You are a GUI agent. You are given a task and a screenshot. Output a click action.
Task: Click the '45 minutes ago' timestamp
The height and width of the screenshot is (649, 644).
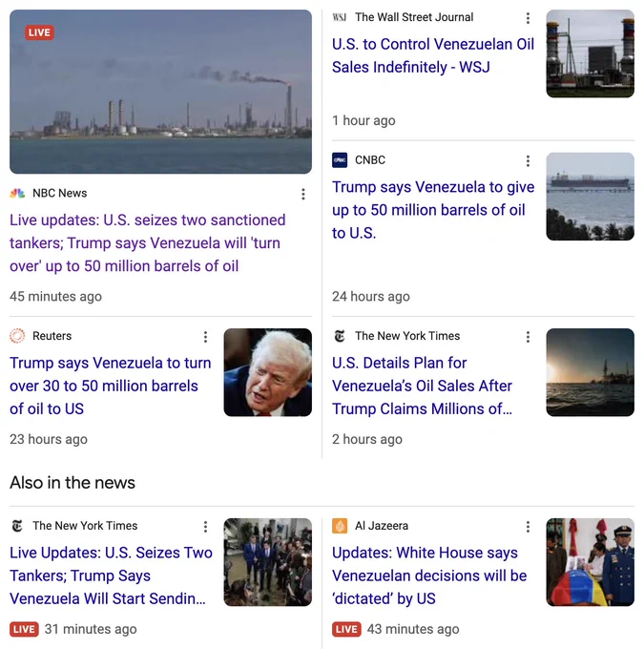56,297
